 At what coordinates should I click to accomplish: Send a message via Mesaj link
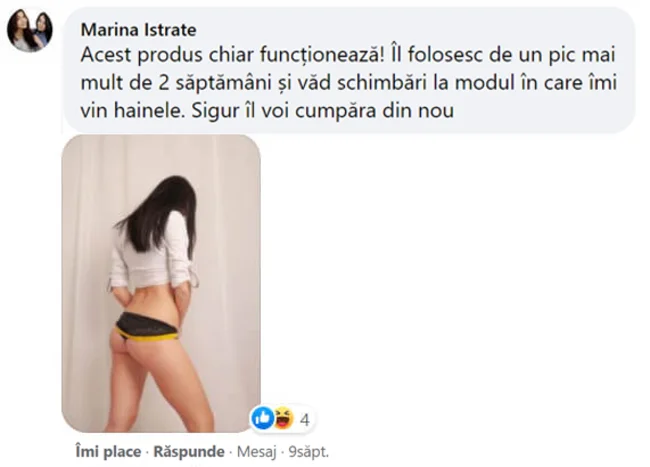(x=256, y=452)
